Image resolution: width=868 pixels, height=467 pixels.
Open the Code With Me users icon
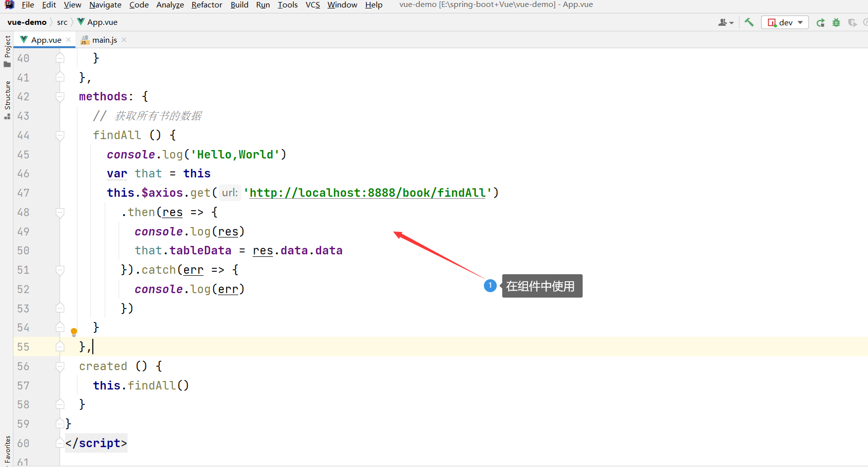[x=726, y=22]
